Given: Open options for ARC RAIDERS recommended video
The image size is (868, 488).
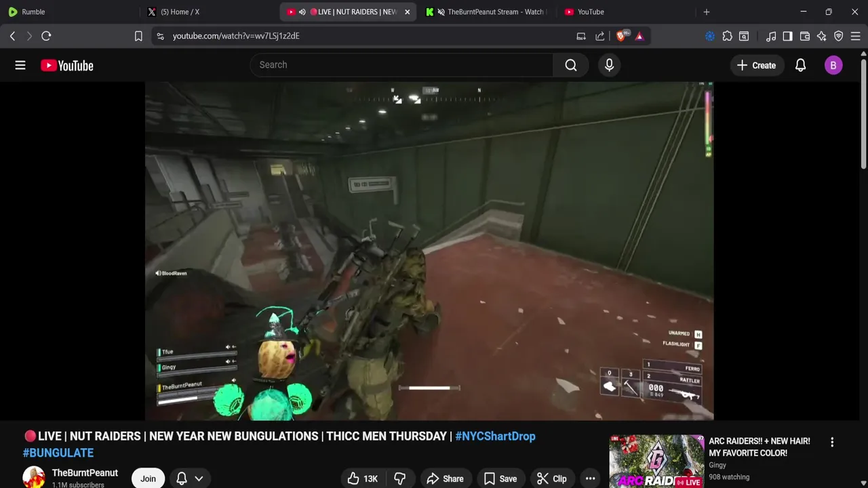Looking at the screenshot, I should coord(832,442).
